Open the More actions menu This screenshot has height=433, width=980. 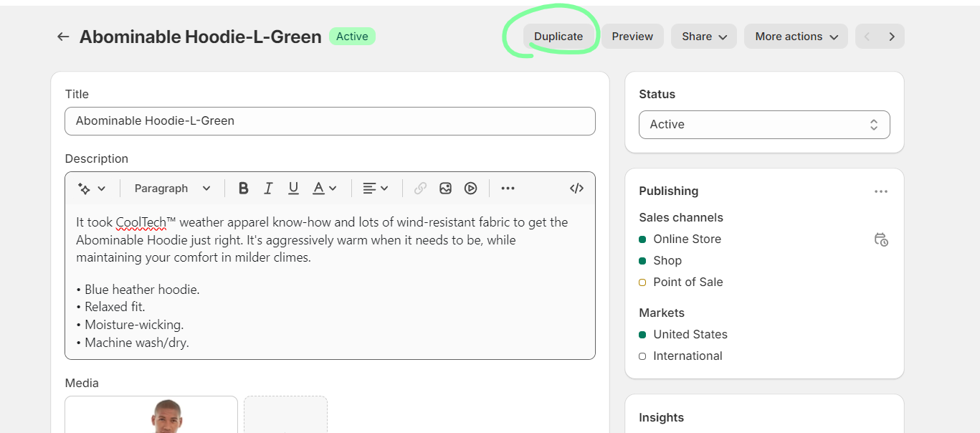[x=796, y=37]
